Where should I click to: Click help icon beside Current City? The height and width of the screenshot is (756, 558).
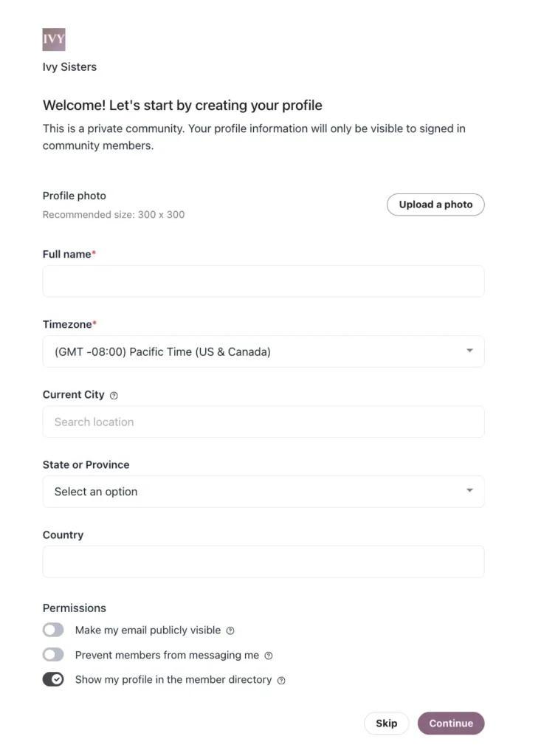pos(114,396)
